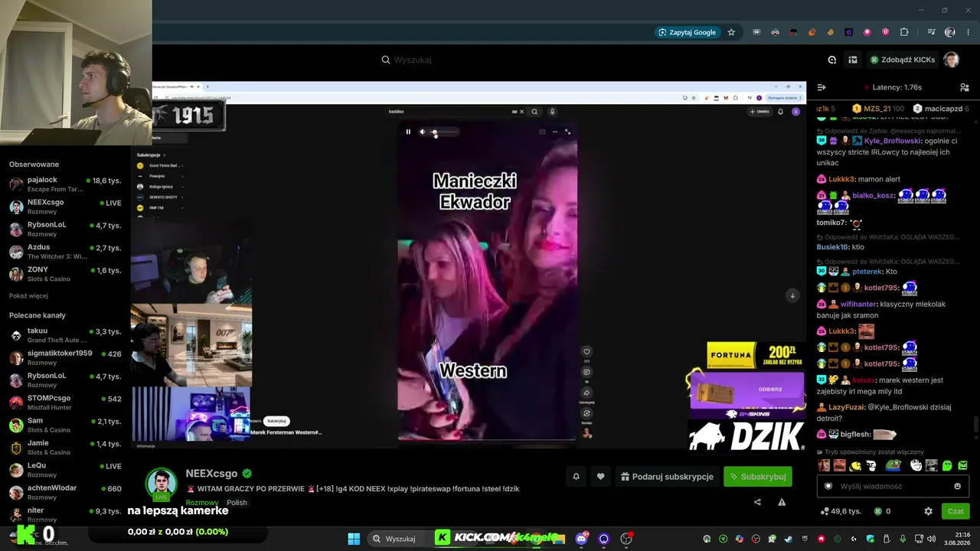Click the Wyślij wiadomość chat input
The image size is (980, 551).
(893, 486)
